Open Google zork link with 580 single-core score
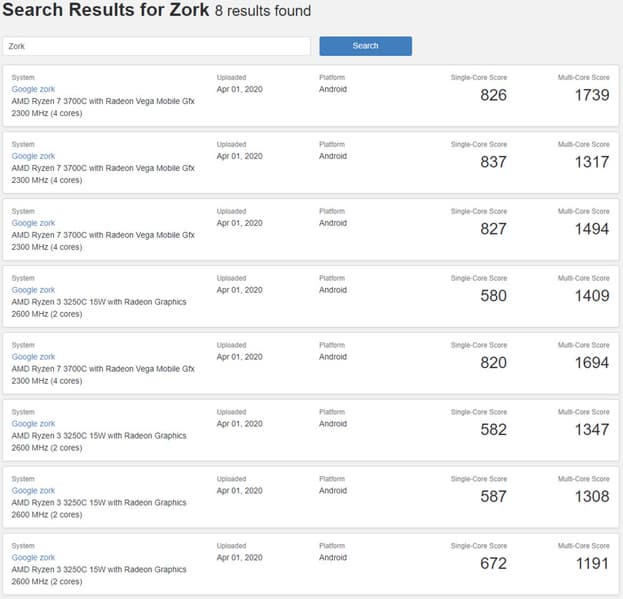This screenshot has height=599, width=623. (33, 290)
